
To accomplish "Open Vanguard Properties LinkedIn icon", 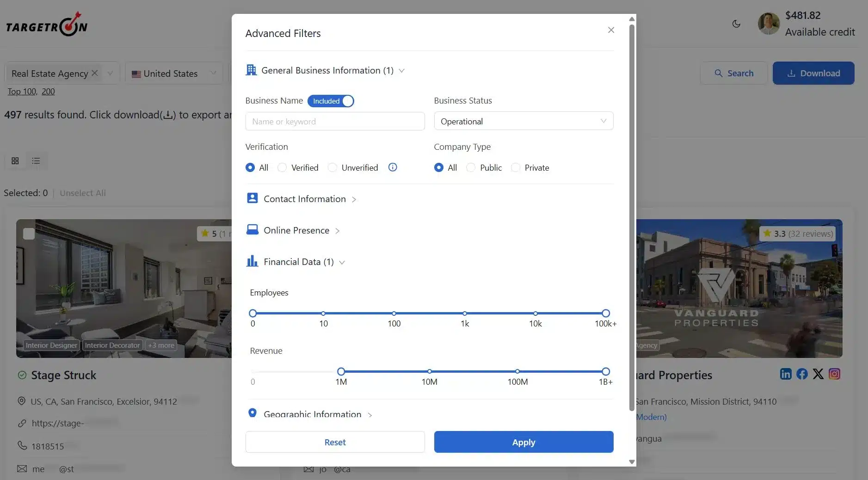I will coord(786,374).
